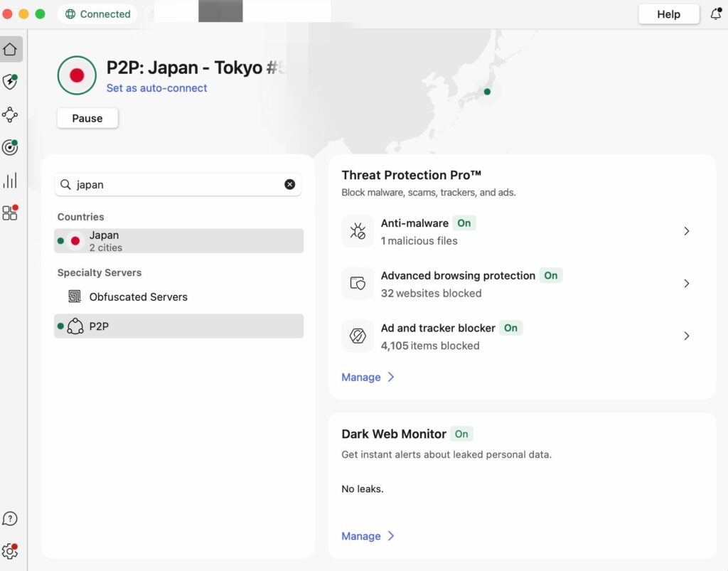
Task: Clear the japan search text
Action: 289,184
